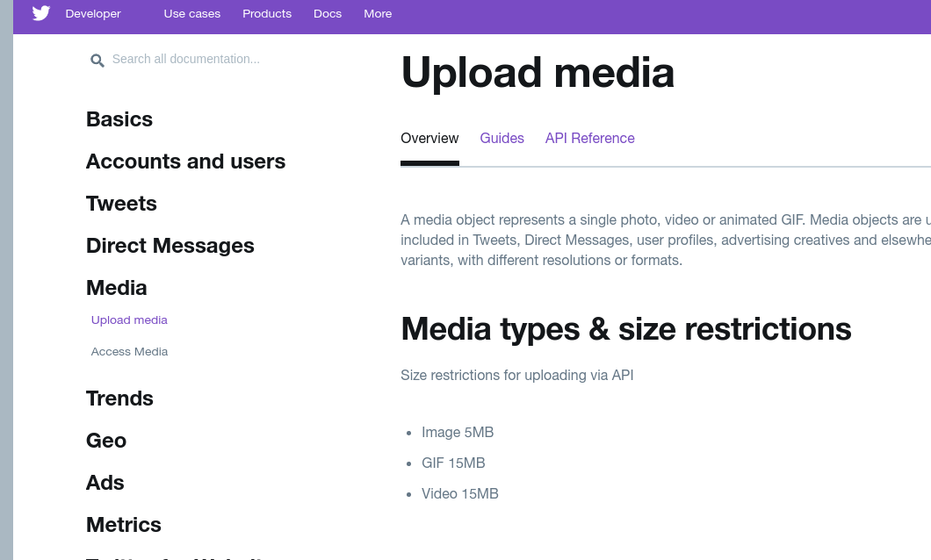Click the paragraph describing media objects
The height and width of the screenshot is (560, 931).
click(666, 241)
